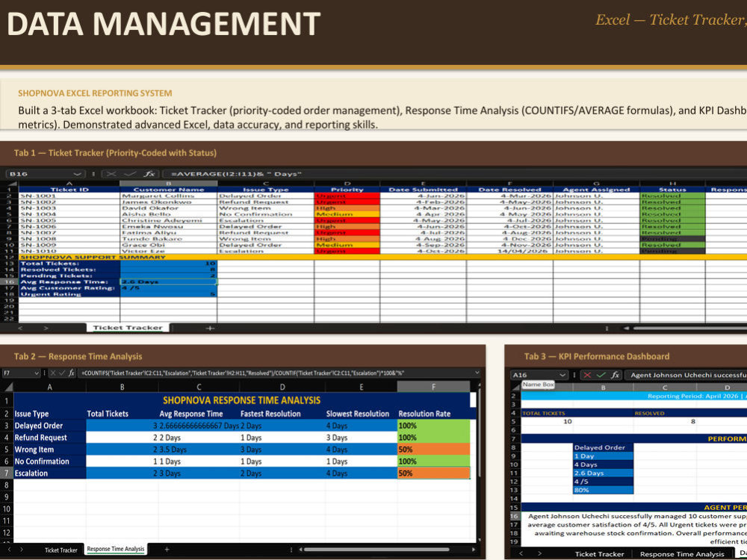This screenshot has width=747, height=560.
Task: Switch to Response Time Analysis sheet tab in Tab 2
Action: [x=115, y=549]
